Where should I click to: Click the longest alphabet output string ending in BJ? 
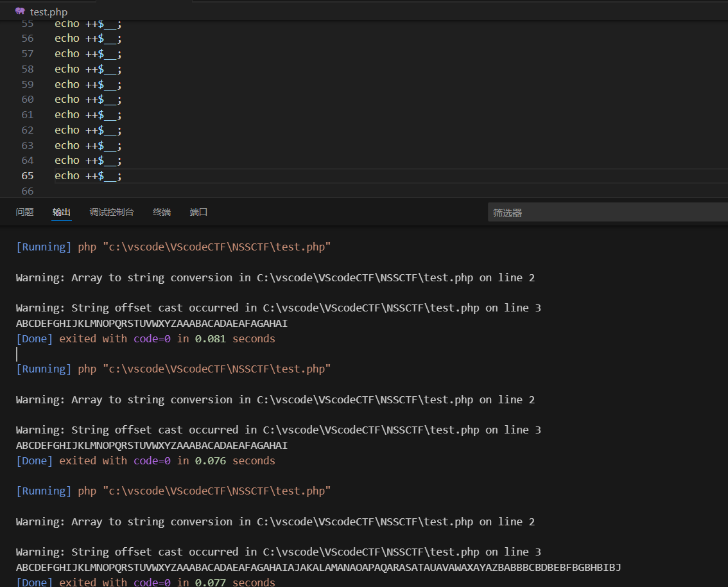[318, 568]
